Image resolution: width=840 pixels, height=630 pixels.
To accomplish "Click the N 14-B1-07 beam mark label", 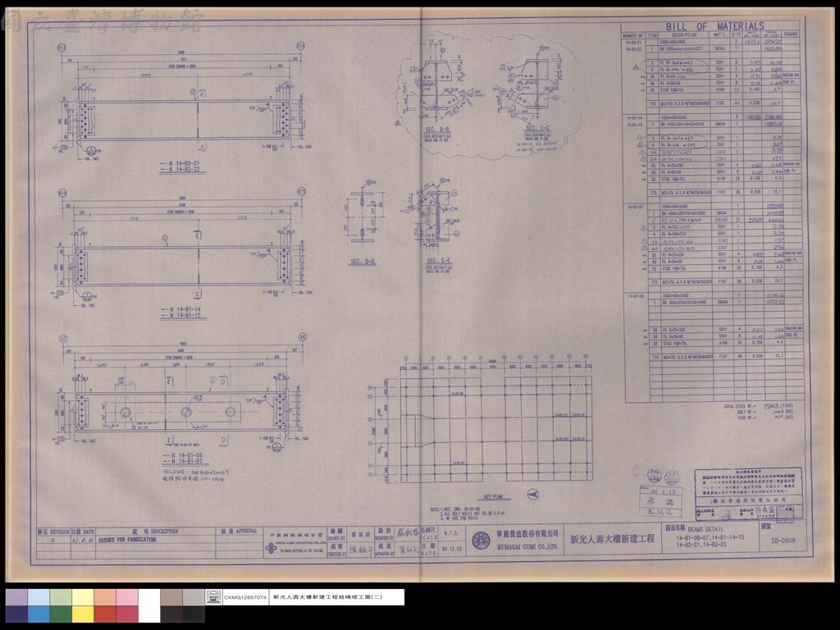I will [186, 461].
